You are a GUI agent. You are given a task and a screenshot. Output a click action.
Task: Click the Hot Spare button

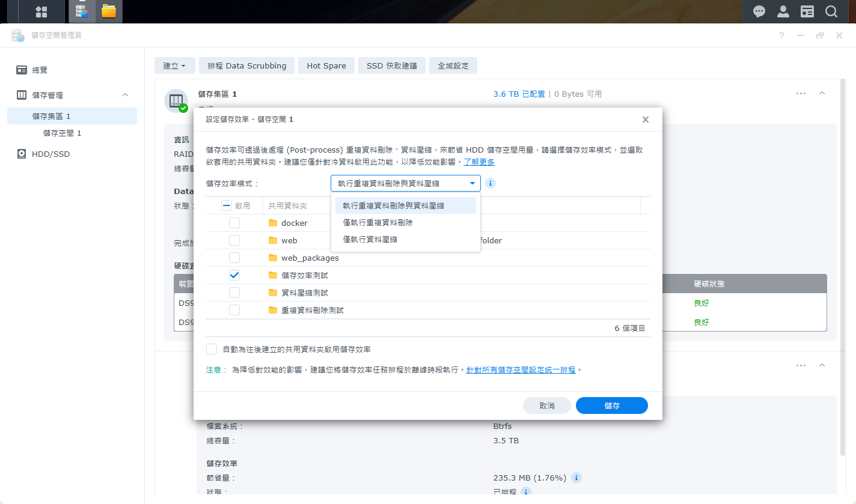coord(326,65)
